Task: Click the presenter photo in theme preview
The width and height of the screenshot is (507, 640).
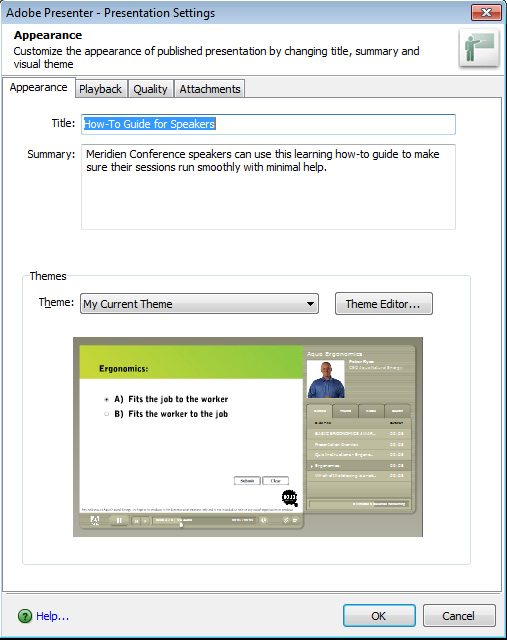Action: pos(326,379)
